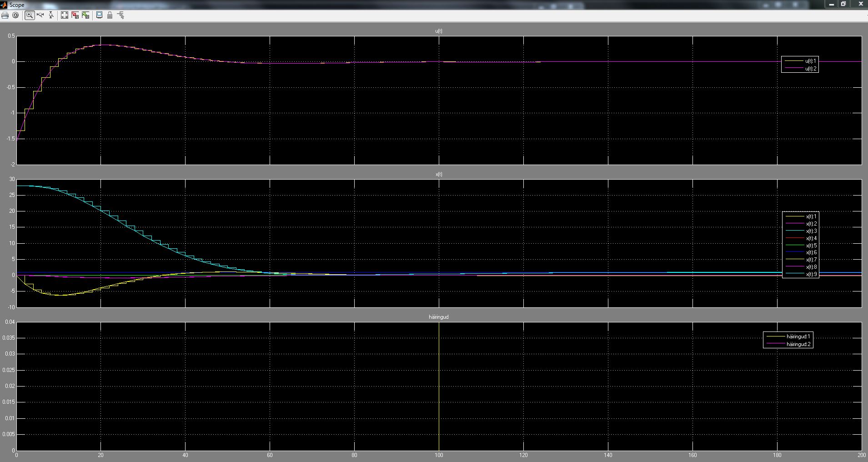
Task: Open the scope Parameters gear icon
Action: pyautogui.click(x=15, y=15)
